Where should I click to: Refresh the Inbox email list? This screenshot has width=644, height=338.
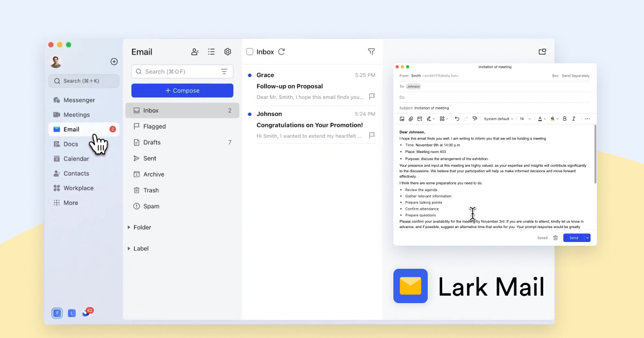(281, 52)
